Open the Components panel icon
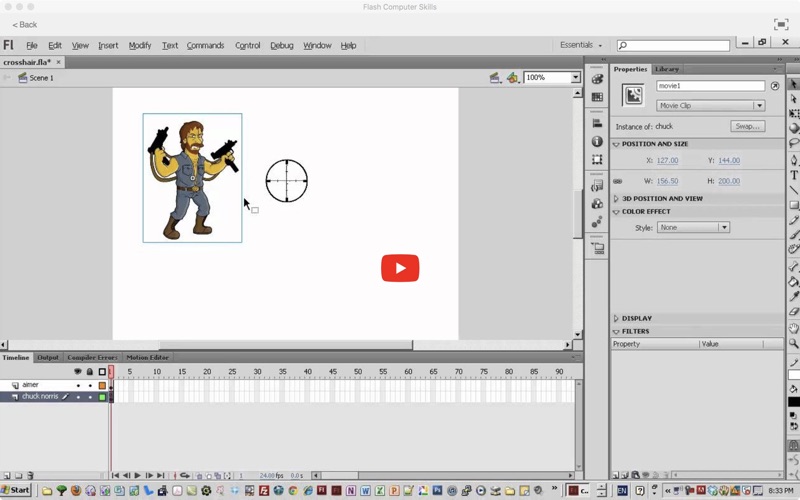 (597, 204)
